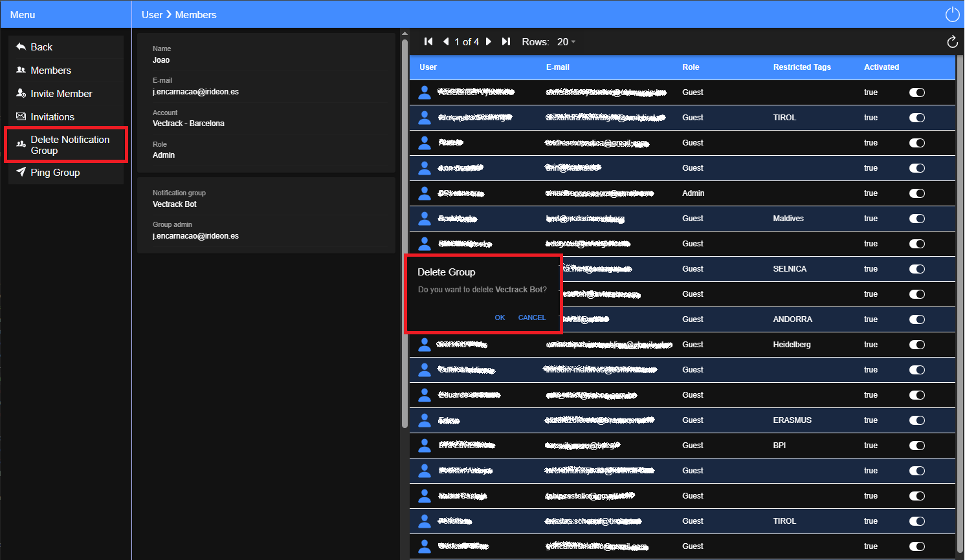Toggle activation for the Admin row
This screenshot has width=965, height=560.
pos(917,193)
